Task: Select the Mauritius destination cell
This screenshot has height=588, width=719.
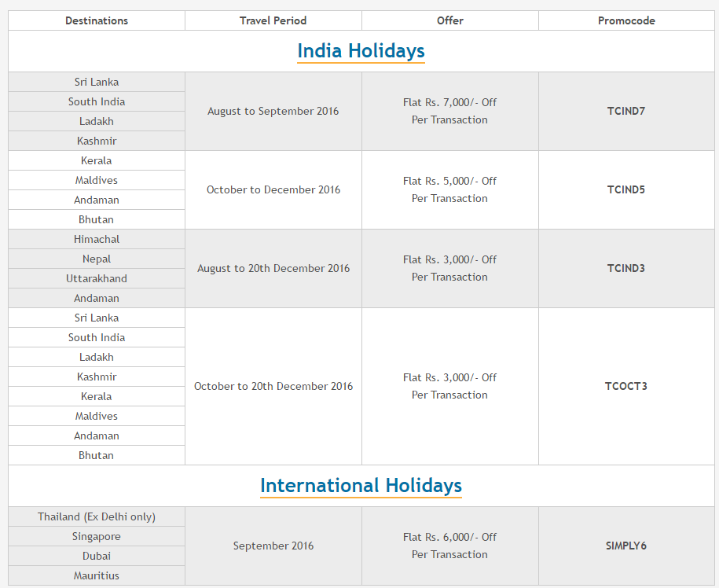Action: click(x=97, y=575)
